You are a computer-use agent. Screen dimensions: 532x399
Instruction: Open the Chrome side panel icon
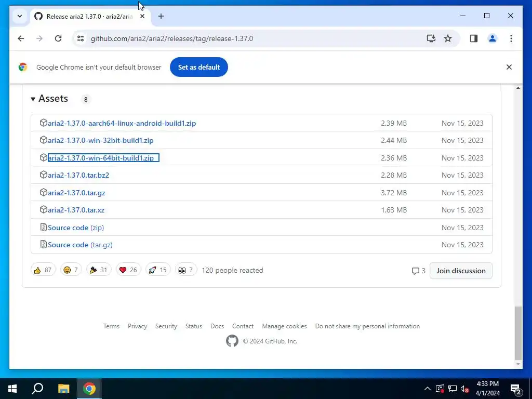474,38
